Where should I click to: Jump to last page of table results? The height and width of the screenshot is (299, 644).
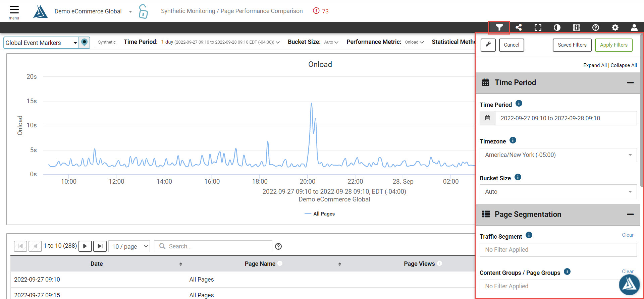pyautogui.click(x=100, y=246)
